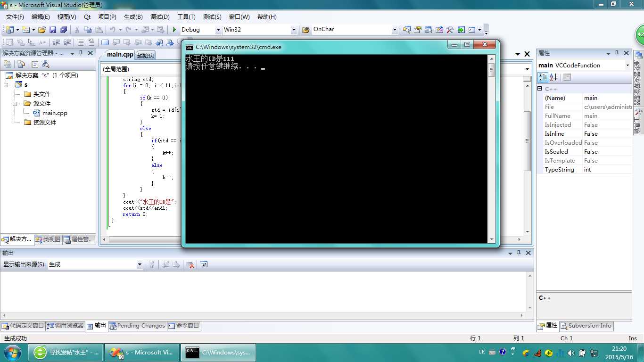Click Show All Files icon in Solution Explorer
This screenshot has width=644, height=362.
point(21,64)
